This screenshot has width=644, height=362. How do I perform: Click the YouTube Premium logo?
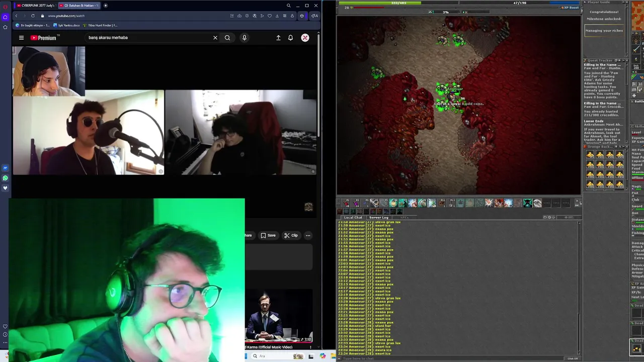tap(43, 38)
